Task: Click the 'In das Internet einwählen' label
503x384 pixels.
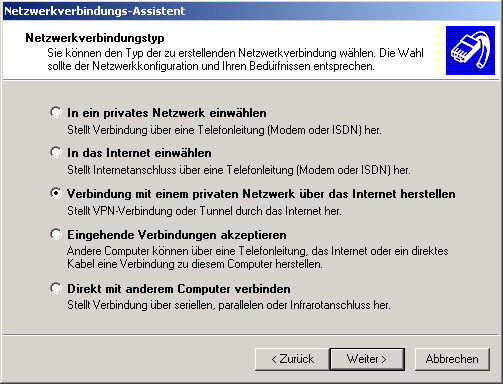Action: pos(139,153)
